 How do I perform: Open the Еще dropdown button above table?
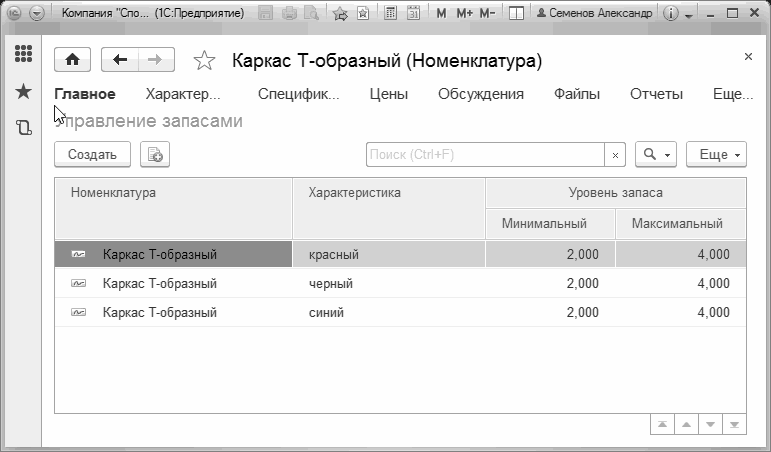click(716, 154)
